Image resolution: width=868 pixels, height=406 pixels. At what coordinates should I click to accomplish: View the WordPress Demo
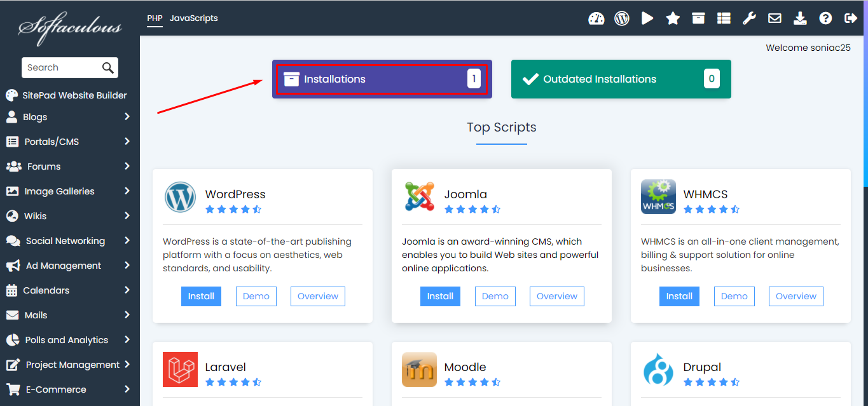tap(256, 296)
